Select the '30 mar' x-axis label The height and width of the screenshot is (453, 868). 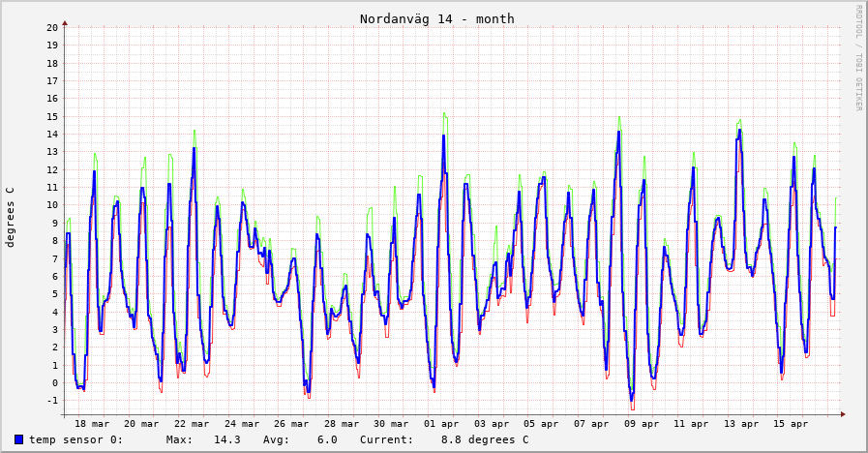click(x=392, y=424)
